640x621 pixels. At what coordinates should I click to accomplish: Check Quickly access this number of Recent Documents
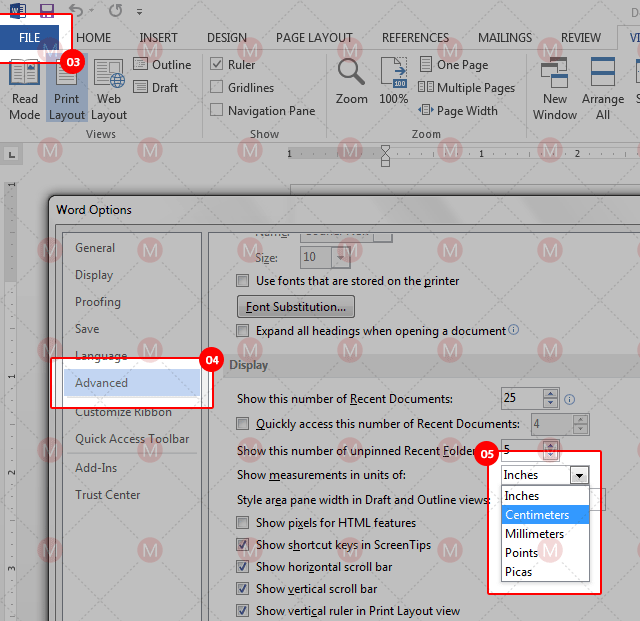(x=242, y=423)
